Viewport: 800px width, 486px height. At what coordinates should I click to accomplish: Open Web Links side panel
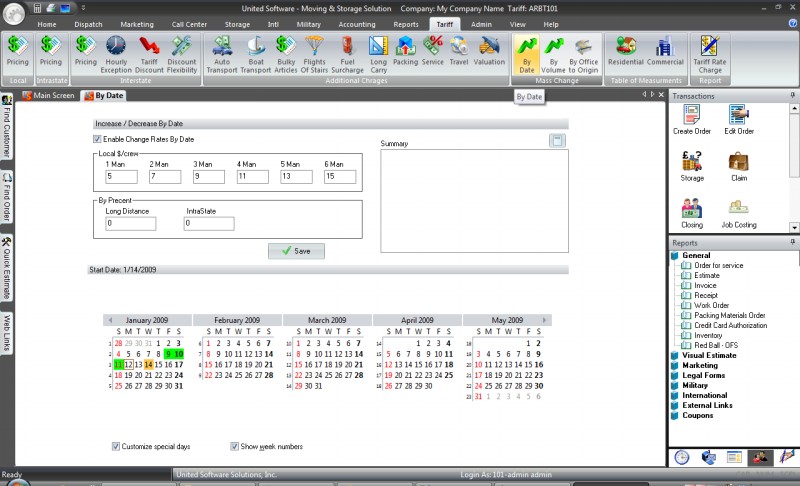click(7, 334)
